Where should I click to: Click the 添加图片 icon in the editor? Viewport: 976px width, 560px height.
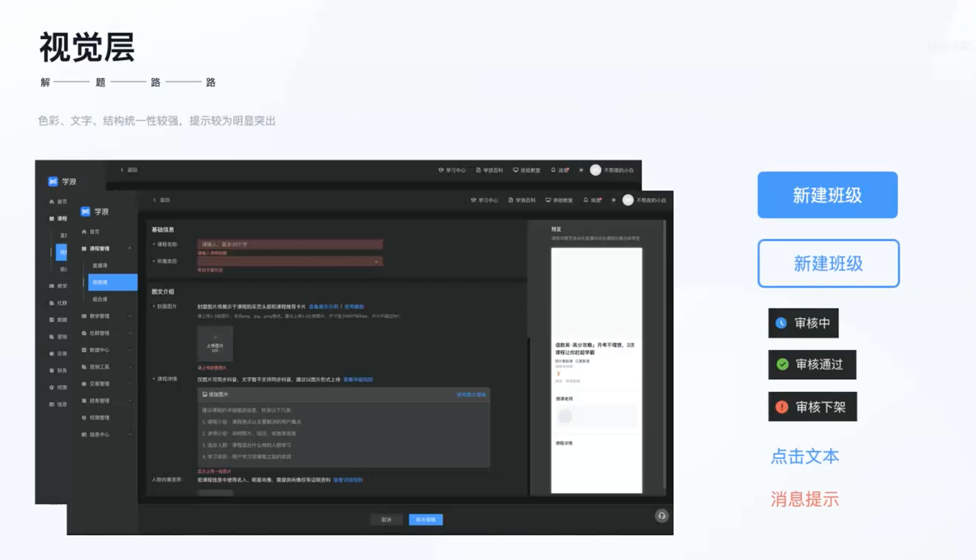pyautogui.click(x=205, y=394)
